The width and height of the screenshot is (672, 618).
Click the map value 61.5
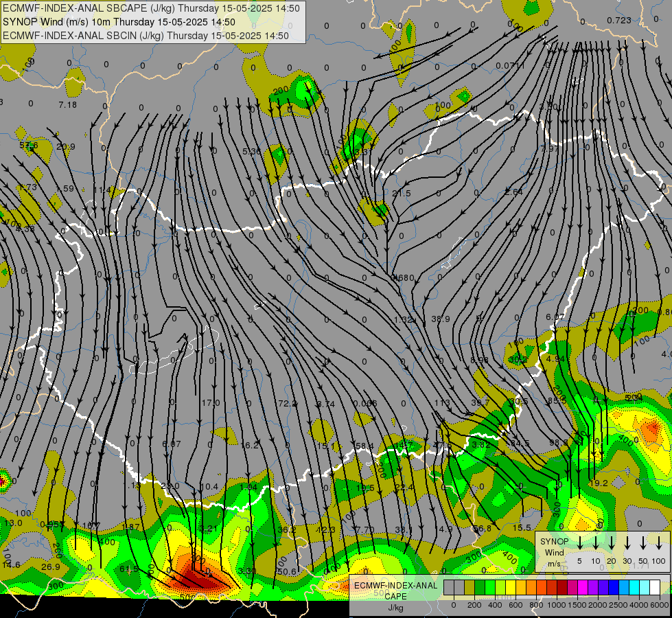[x=129, y=569]
